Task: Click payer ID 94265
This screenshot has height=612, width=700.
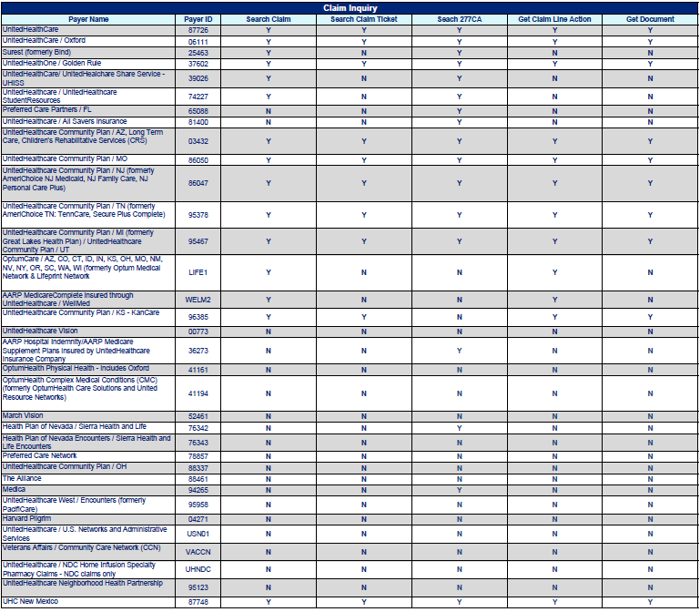Action: pyautogui.click(x=198, y=490)
